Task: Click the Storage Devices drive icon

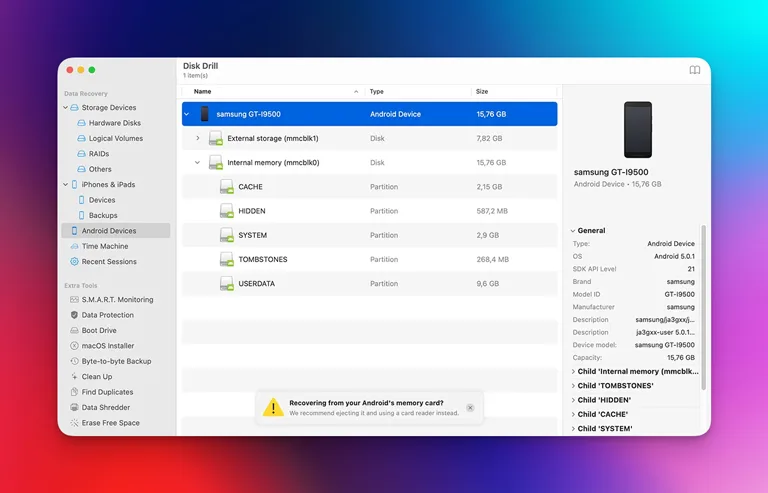Action: point(74,107)
